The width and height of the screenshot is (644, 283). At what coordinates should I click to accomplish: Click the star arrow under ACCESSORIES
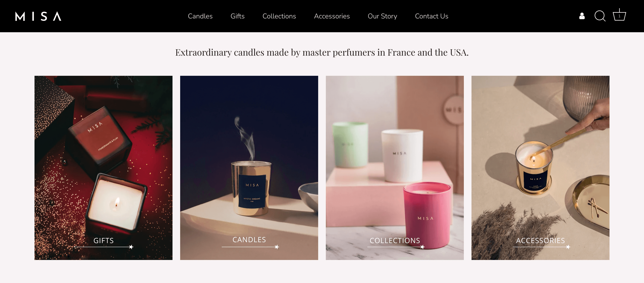(x=568, y=247)
